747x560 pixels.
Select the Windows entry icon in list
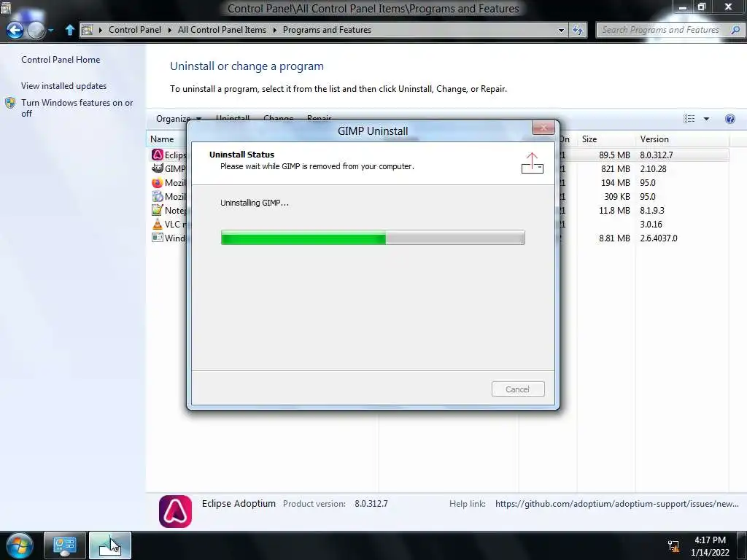[158, 238]
